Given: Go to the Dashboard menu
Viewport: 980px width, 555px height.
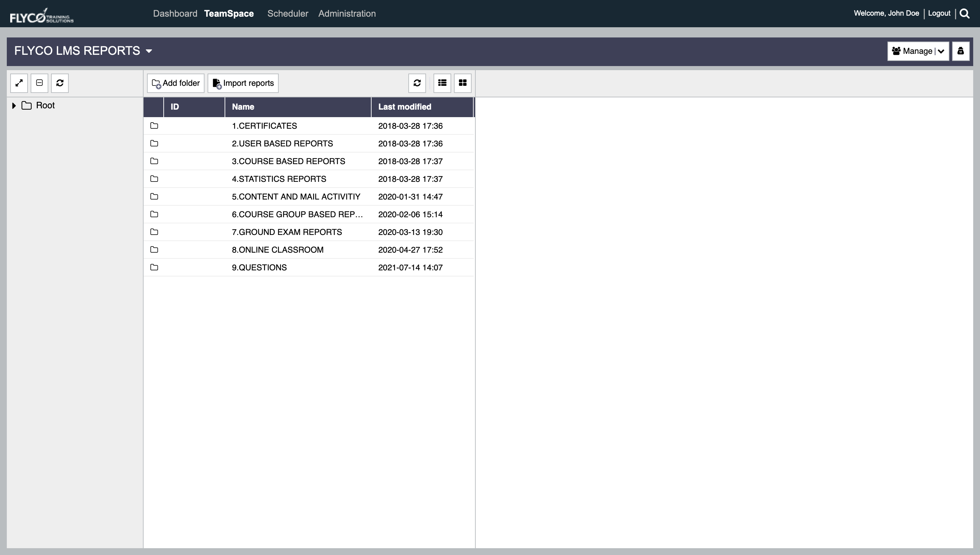Looking at the screenshot, I should coord(175,14).
